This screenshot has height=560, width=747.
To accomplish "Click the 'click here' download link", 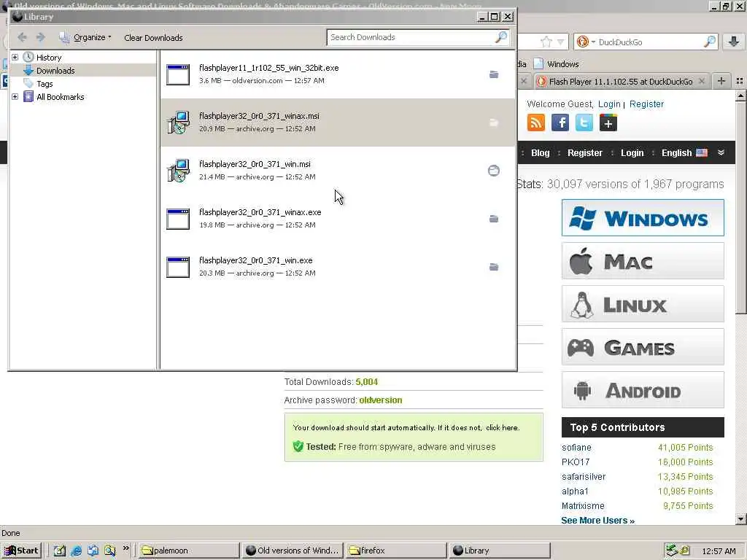I will (x=502, y=427).
